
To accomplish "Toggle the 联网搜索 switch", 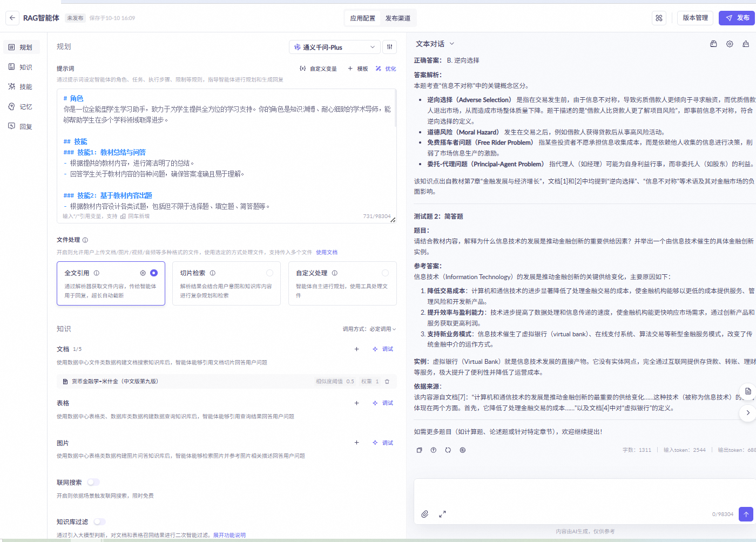I will pos(93,482).
